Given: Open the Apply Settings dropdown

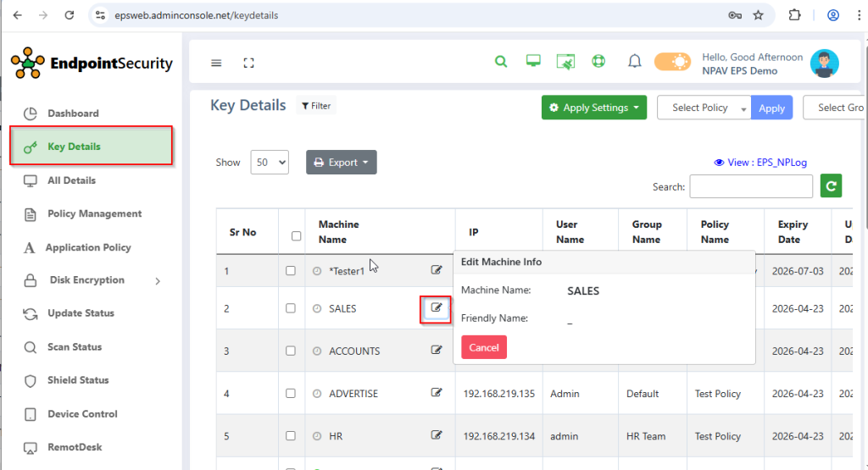Looking at the screenshot, I should pyautogui.click(x=593, y=108).
